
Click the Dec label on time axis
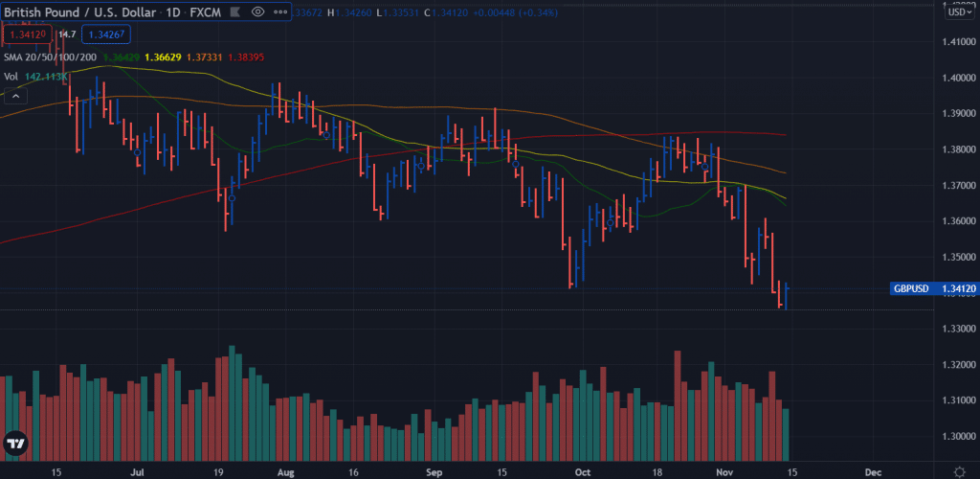[873, 472]
